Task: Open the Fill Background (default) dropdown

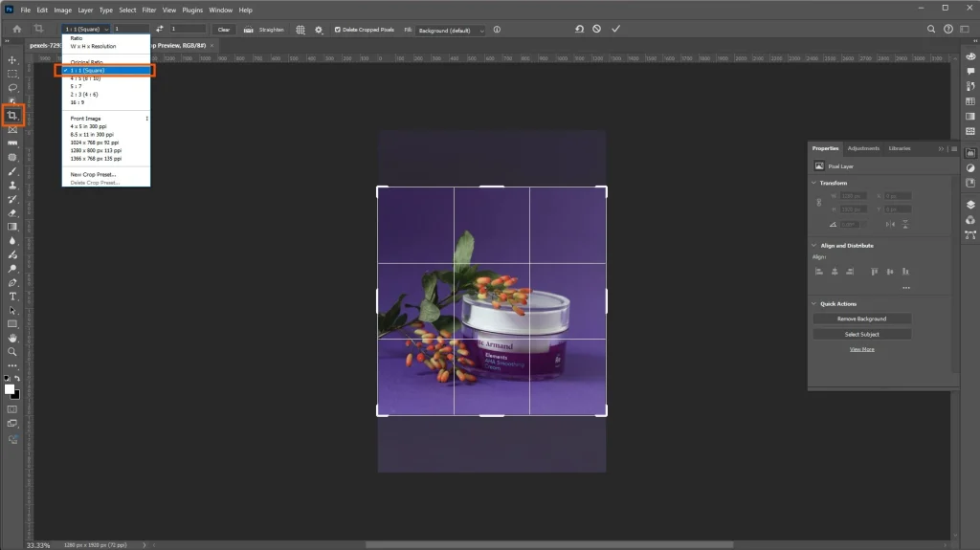Action: [x=451, y=30]
